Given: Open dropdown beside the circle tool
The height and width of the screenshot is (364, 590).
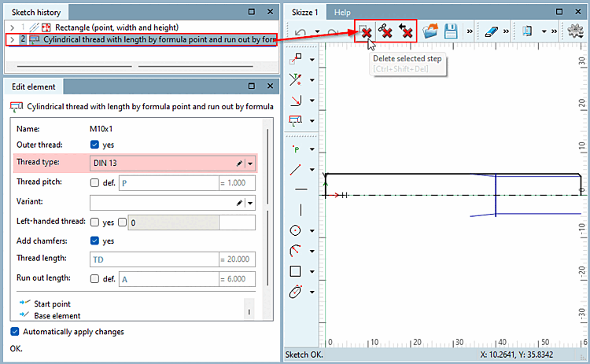Looking at the screenshot, I should point(312,231).
